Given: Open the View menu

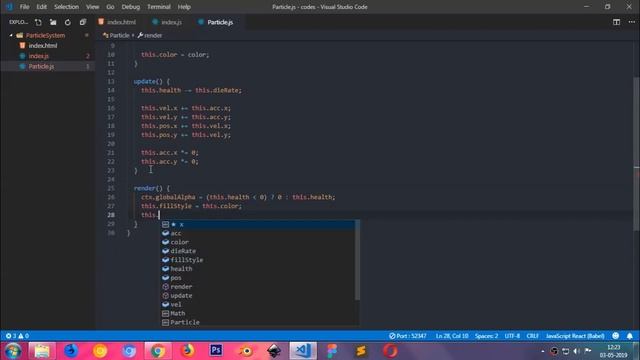Looking at the screenshot, I should click(93, 7).
